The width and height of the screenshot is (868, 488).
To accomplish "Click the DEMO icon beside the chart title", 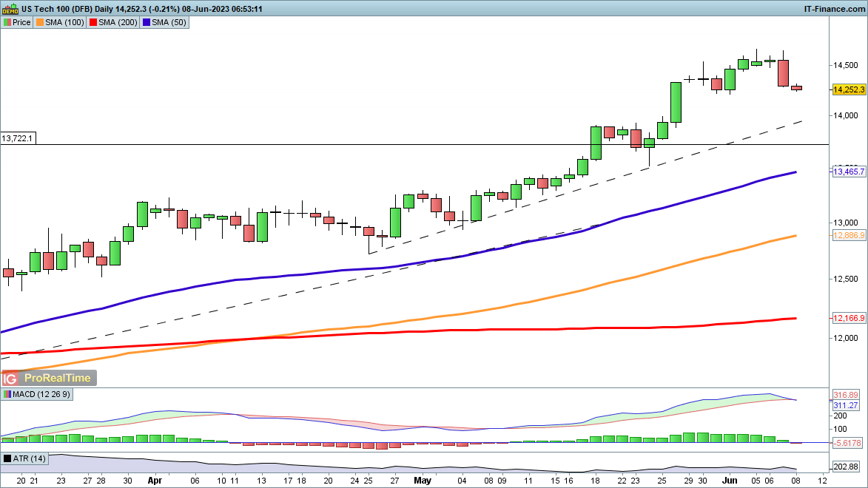I will (x=10, y=9).
